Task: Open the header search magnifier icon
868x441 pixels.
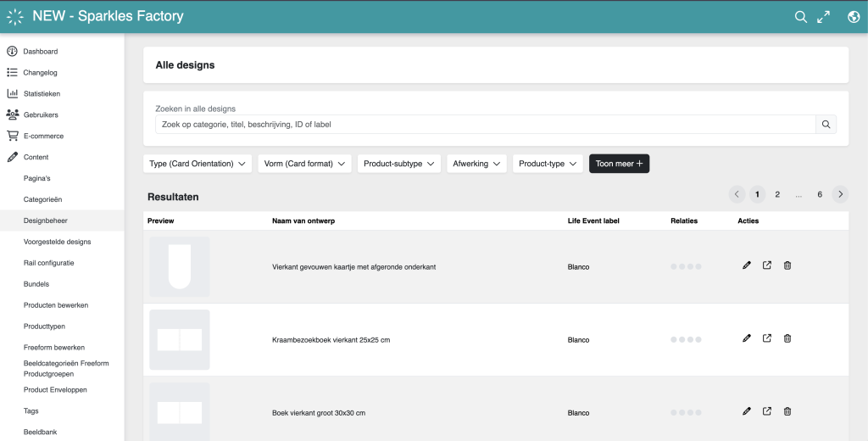Action: pos(800,17)
